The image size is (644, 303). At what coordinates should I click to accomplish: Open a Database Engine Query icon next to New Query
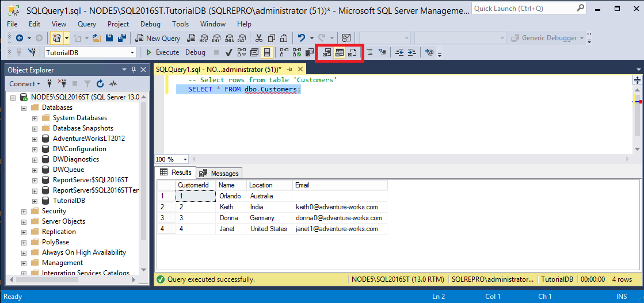[x=191, y=38]
